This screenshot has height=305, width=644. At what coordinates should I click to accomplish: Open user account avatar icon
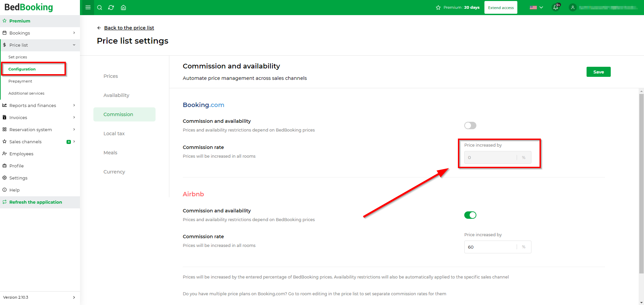click(x=573, y=7)
